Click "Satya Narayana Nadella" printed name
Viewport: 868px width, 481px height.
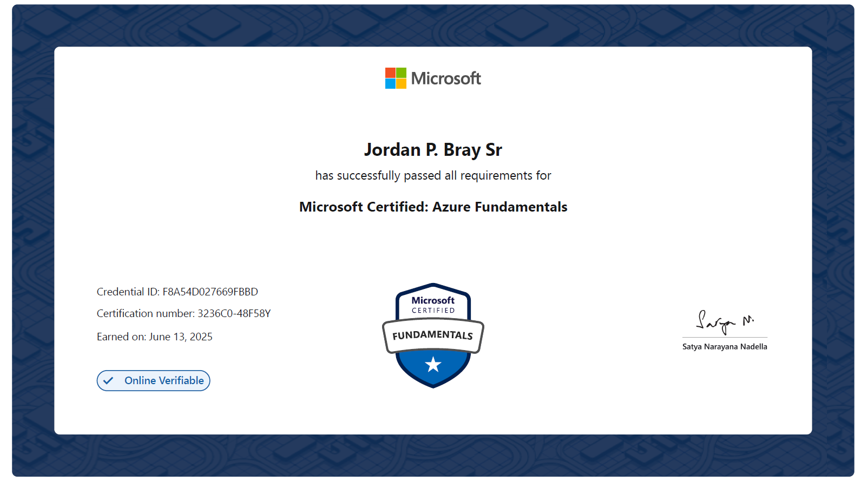(x=725, y=346)
